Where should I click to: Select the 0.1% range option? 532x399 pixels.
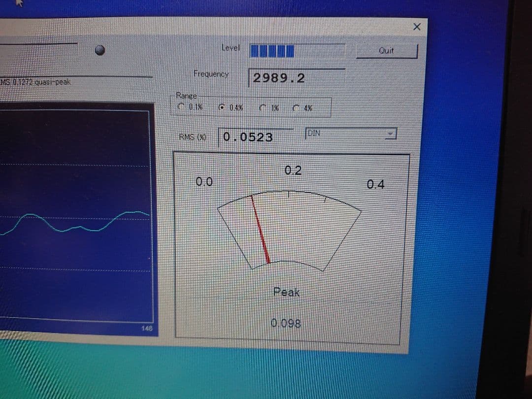click(x=182, y=106)
